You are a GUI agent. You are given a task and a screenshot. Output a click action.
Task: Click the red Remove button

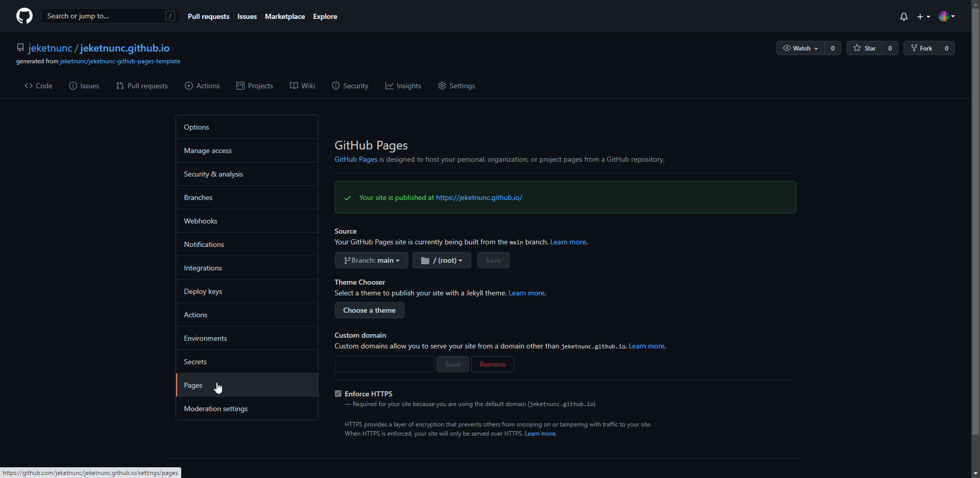click(493, 364)
